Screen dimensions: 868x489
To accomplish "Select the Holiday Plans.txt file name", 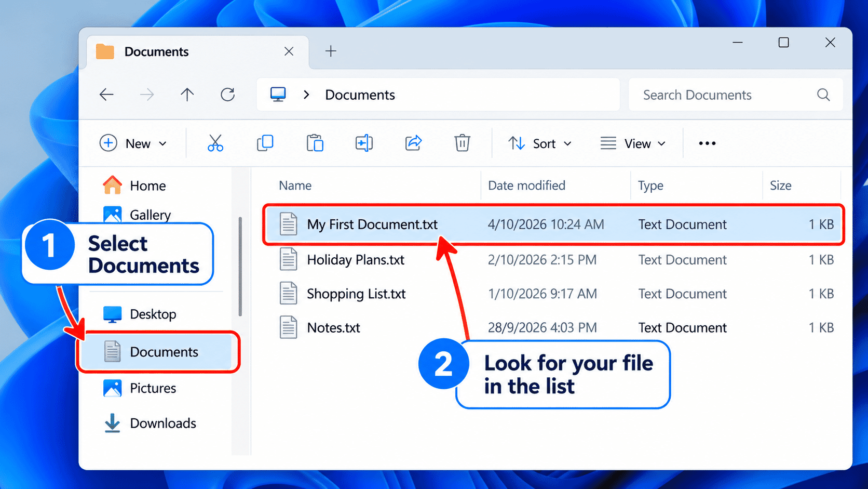I will (356, 259).
